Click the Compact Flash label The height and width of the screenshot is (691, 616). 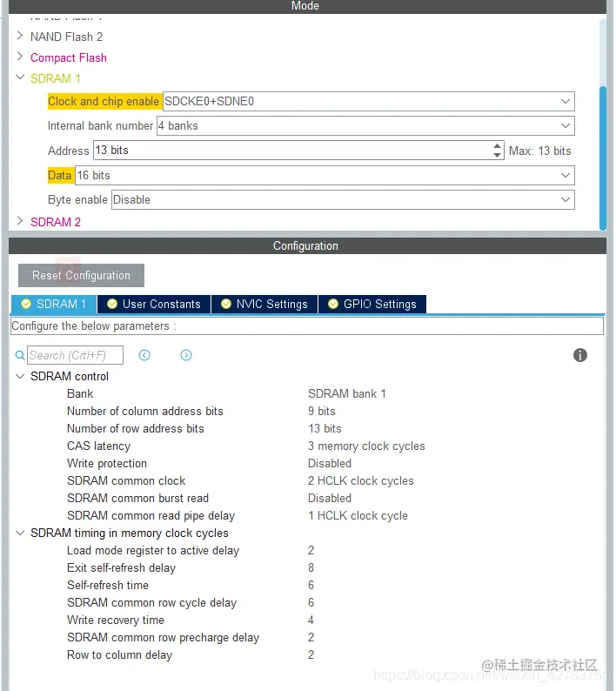point(68,57)
